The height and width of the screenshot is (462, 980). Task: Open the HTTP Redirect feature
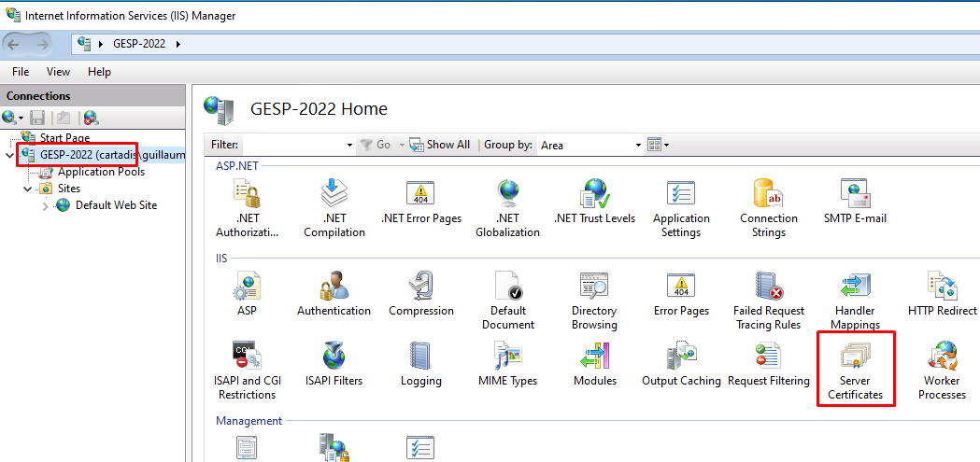[x=943, y=294]
